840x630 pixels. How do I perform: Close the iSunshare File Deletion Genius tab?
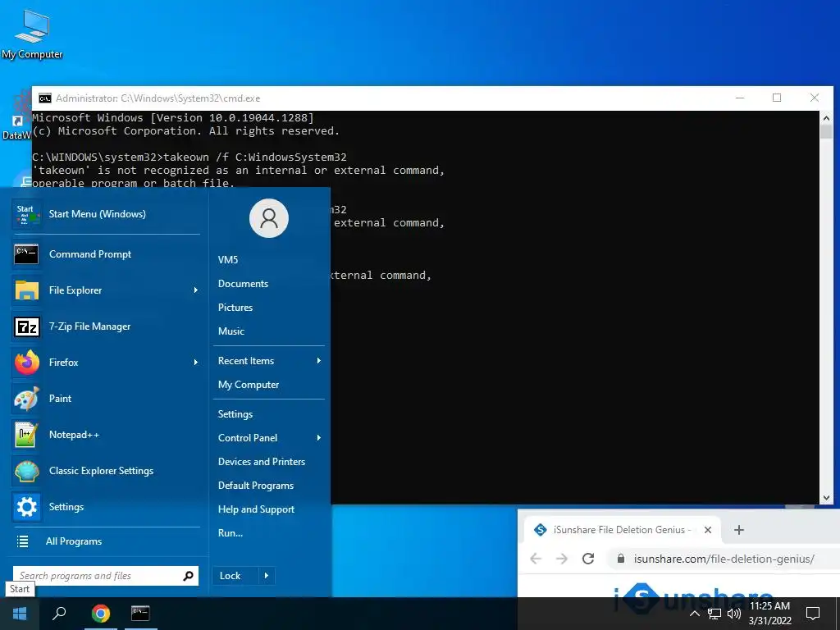pos(708,530)
